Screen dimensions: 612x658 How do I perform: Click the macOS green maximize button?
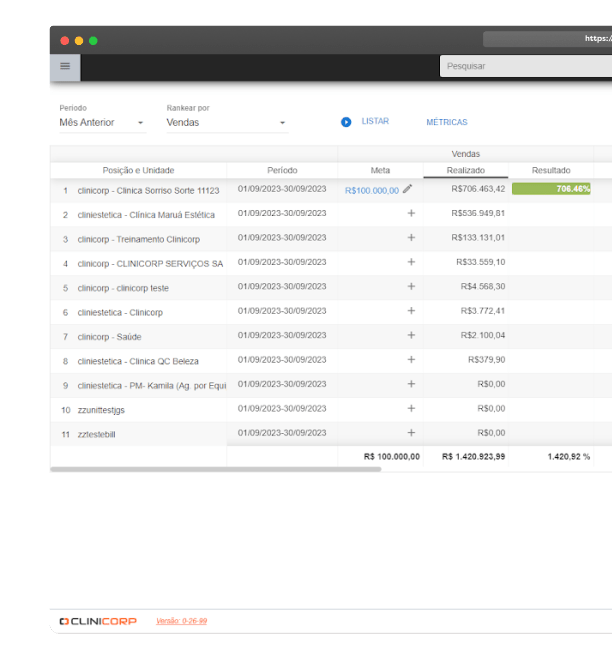tap(93, 41)
